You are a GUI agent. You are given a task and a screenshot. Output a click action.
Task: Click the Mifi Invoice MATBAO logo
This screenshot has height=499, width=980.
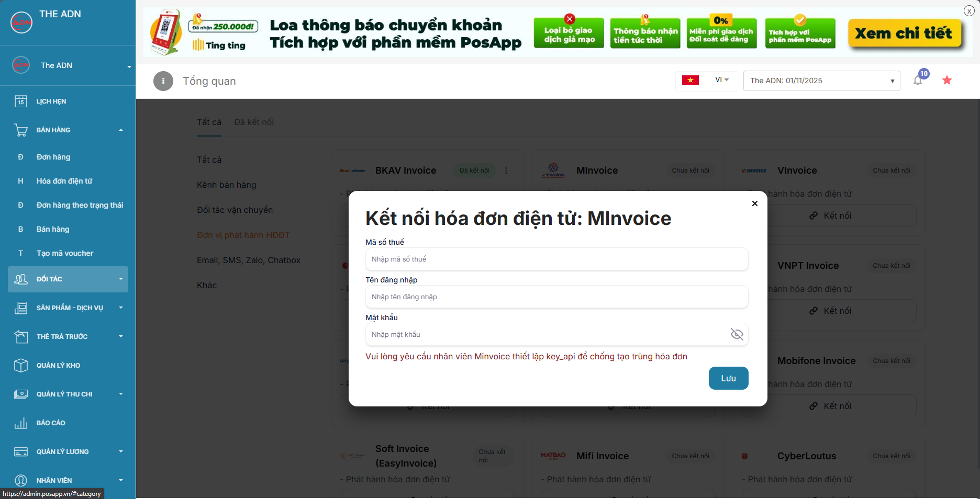[x=553, y=456]
